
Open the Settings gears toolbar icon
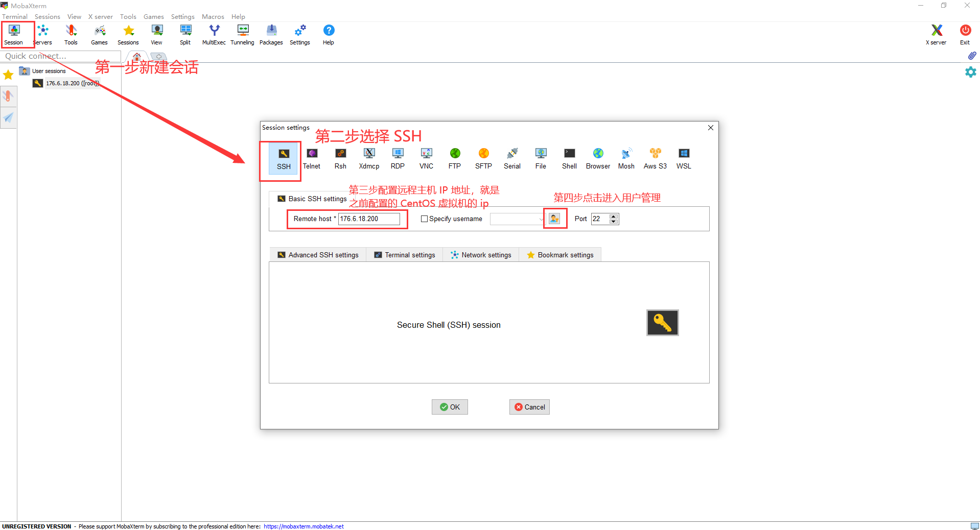click(x=300, y=35)
